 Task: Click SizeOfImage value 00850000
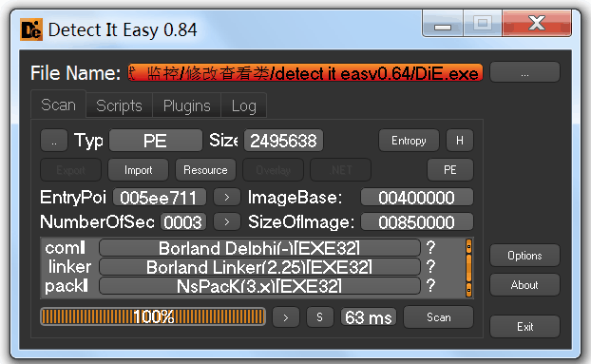416,222
